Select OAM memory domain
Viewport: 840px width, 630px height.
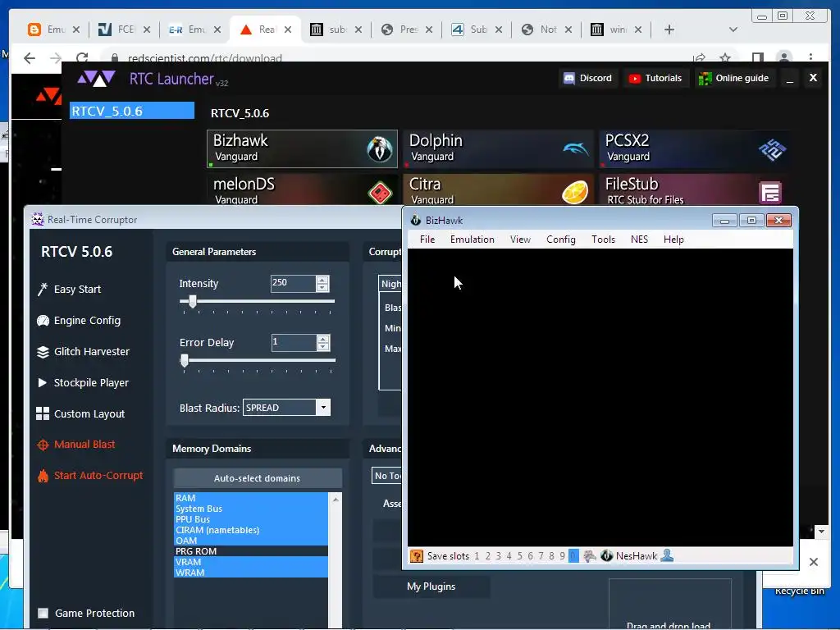[251, 541]
